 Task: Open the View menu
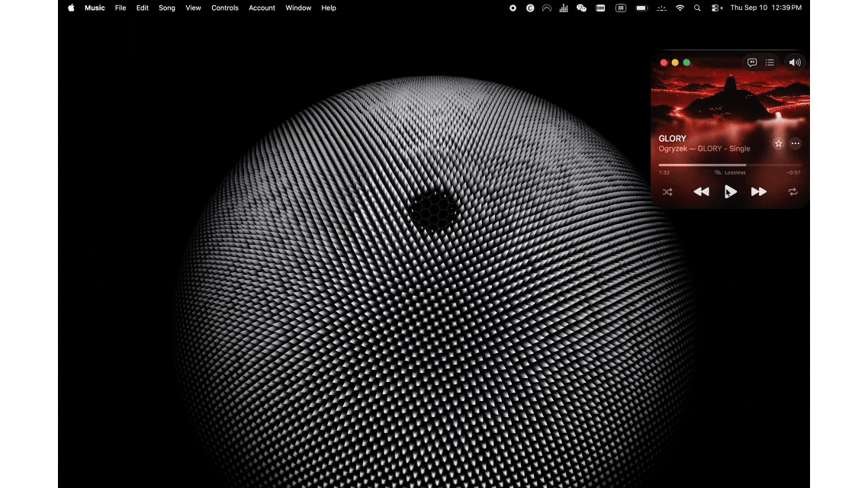(x=193, y=8)
